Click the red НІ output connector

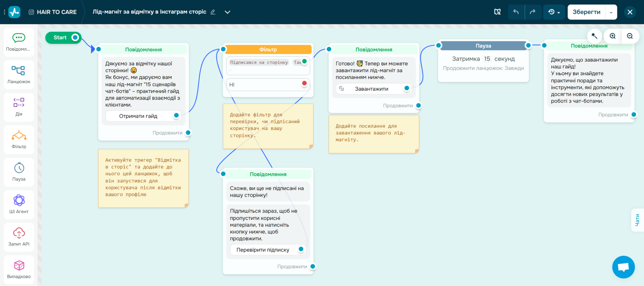click(304, 83)
